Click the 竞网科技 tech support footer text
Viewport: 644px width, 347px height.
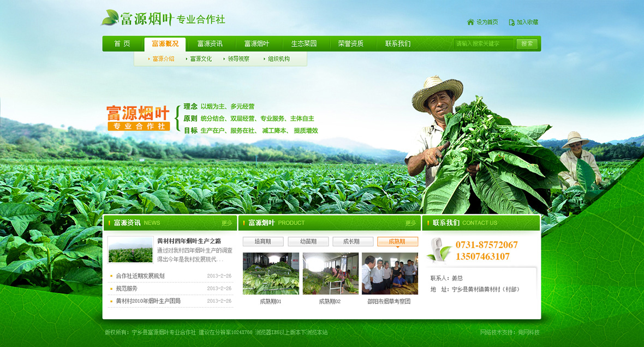(x=510, y=332)
